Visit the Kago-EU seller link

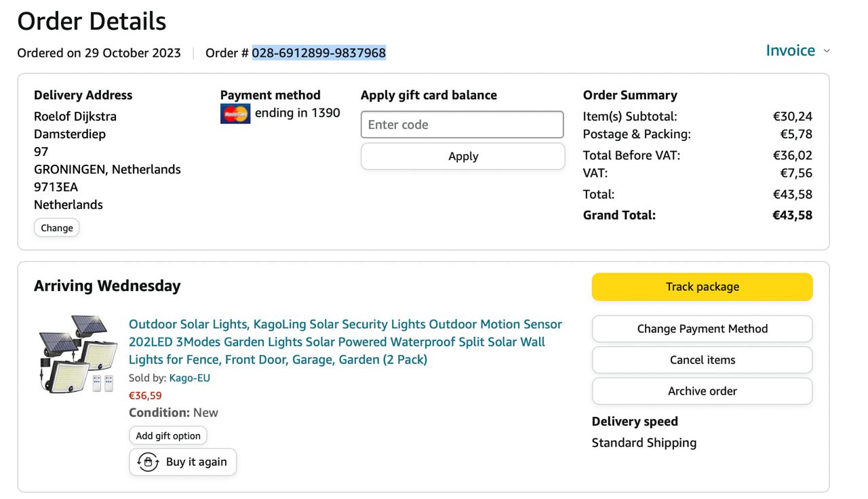[189, 378]
